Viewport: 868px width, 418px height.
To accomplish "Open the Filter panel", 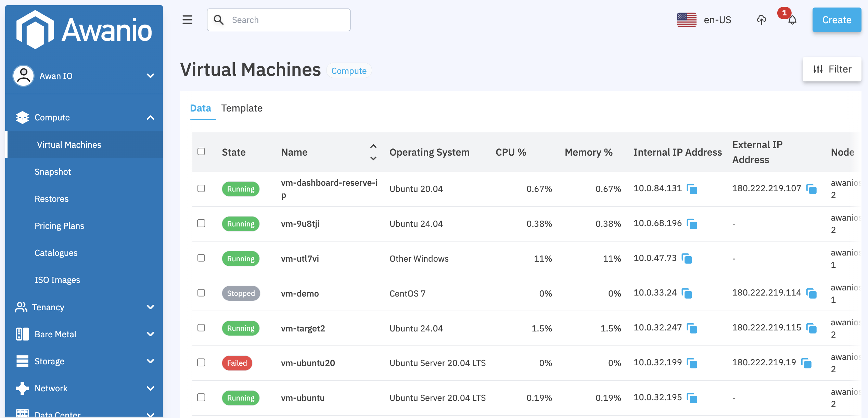I will 832,69.
